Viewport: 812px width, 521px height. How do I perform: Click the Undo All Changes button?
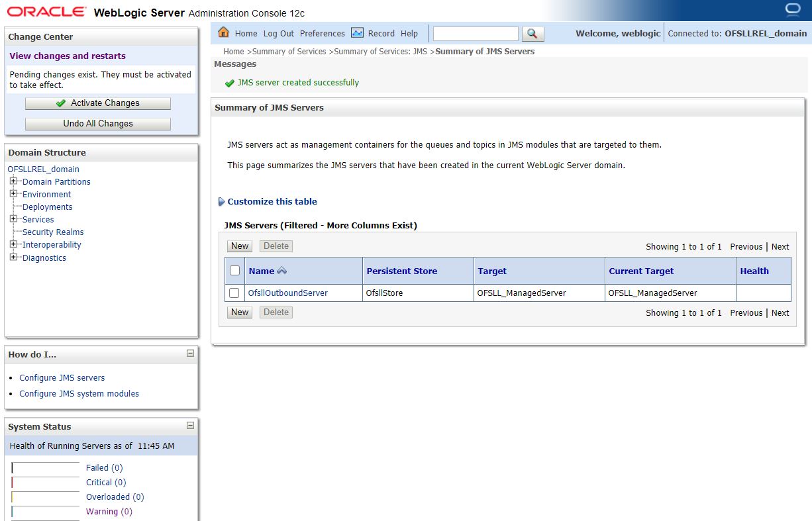point(98,124)
